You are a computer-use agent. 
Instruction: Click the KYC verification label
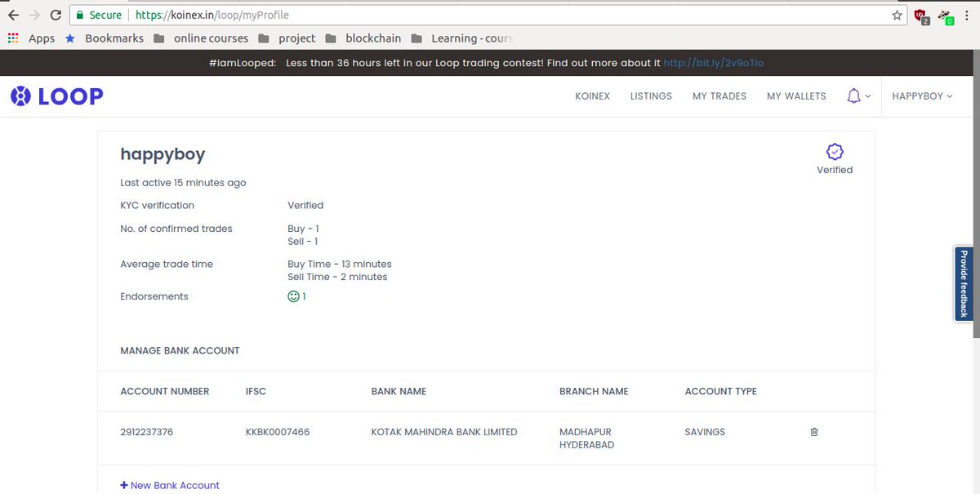(157, 205)
